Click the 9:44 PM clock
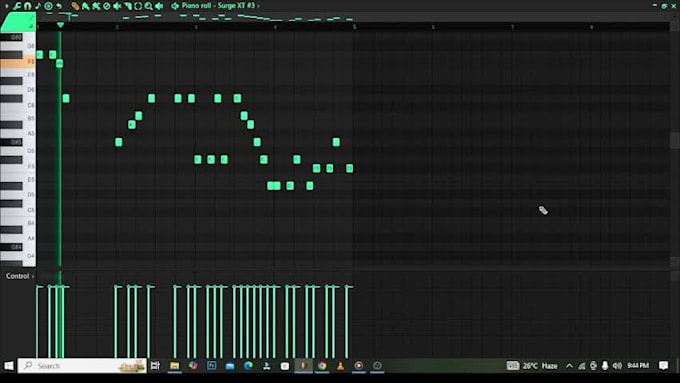This screenshot has height=383, width=680. [638, 366]
